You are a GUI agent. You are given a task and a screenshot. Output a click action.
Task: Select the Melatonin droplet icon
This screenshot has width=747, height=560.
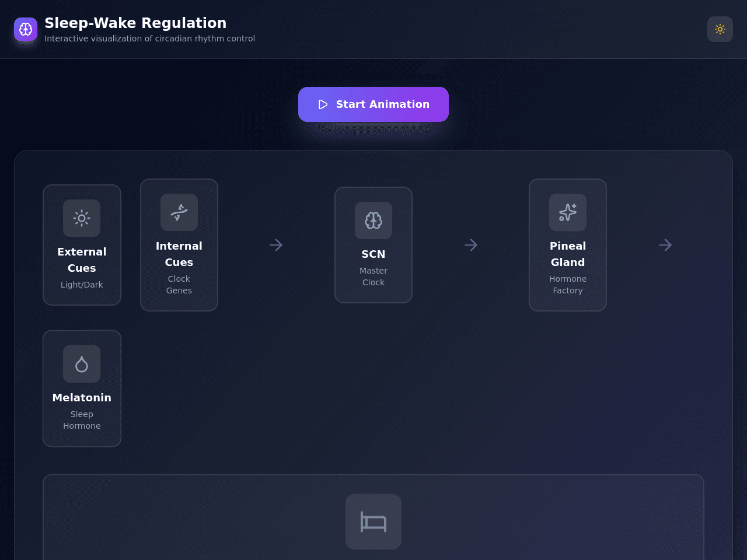pos(82,364)
